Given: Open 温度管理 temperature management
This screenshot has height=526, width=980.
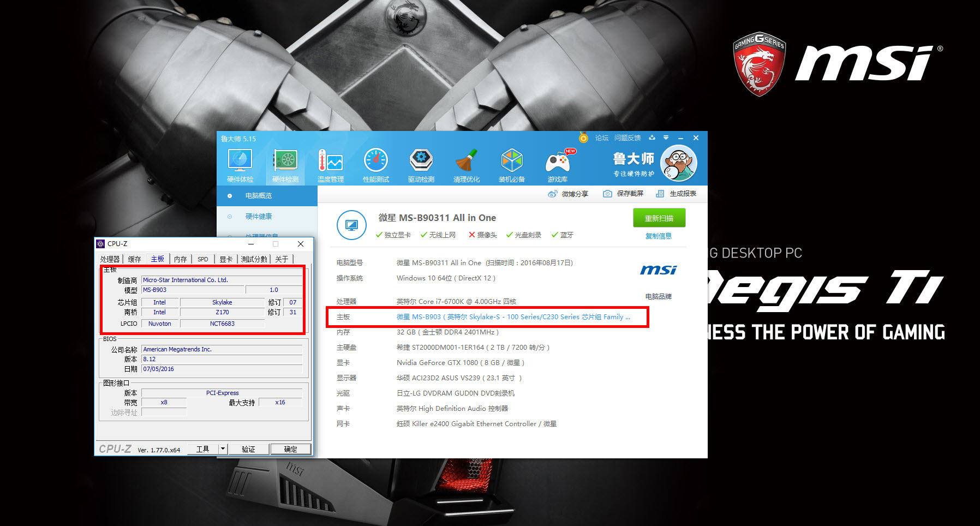Looking at the screenshot, I should (331, 166).
